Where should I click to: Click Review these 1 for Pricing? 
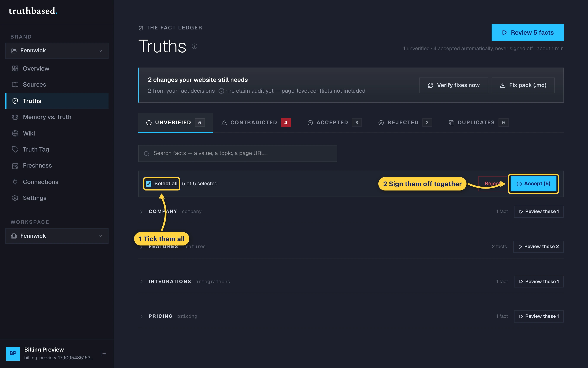coord(539,316)
